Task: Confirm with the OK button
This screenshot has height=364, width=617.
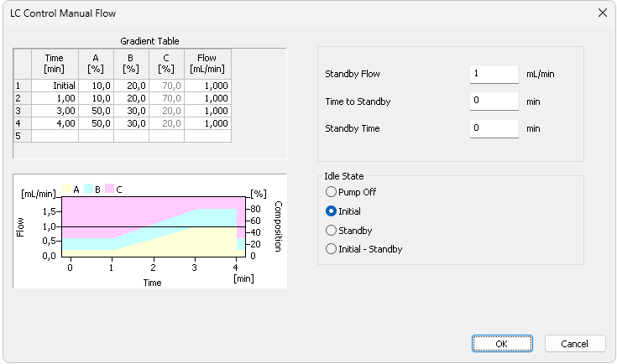Action: click(502, 344)
